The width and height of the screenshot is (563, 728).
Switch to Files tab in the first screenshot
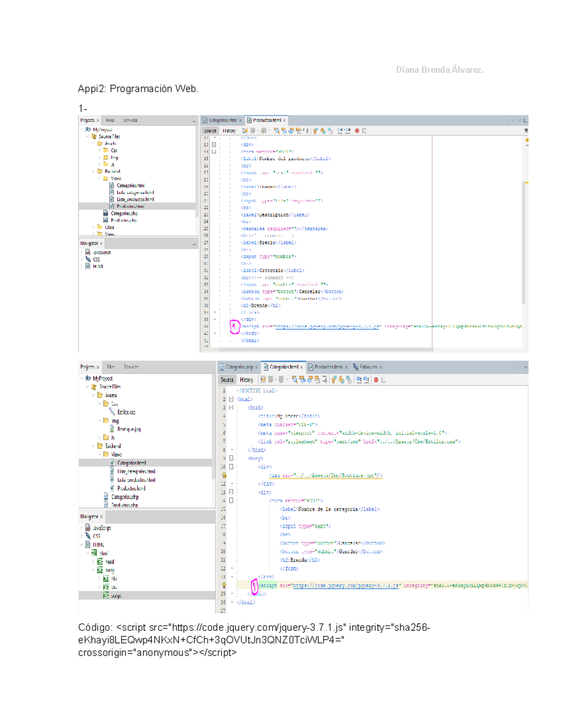pos(110,120)
